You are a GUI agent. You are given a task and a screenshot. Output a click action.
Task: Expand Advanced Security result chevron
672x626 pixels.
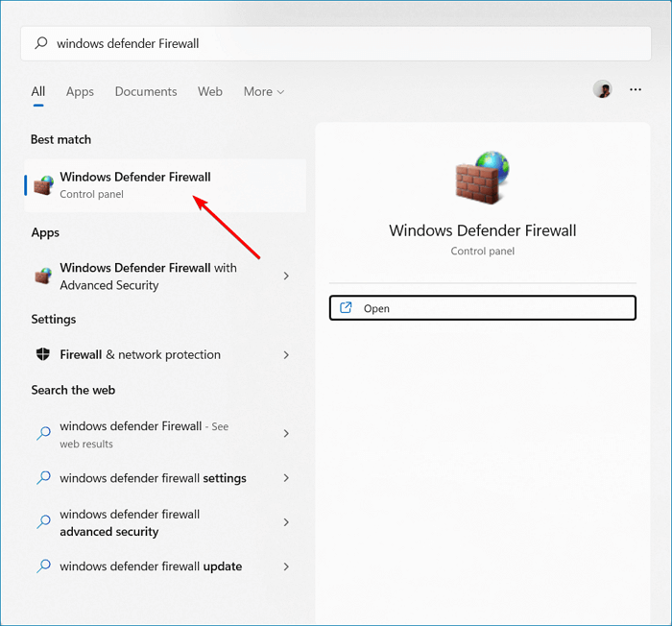coord(286,276)
